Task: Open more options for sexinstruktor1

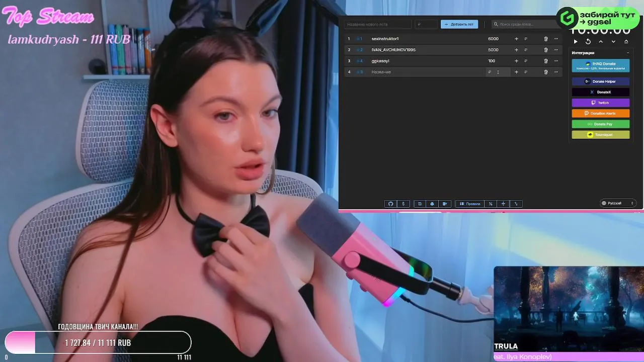Action: pos(556,39)
